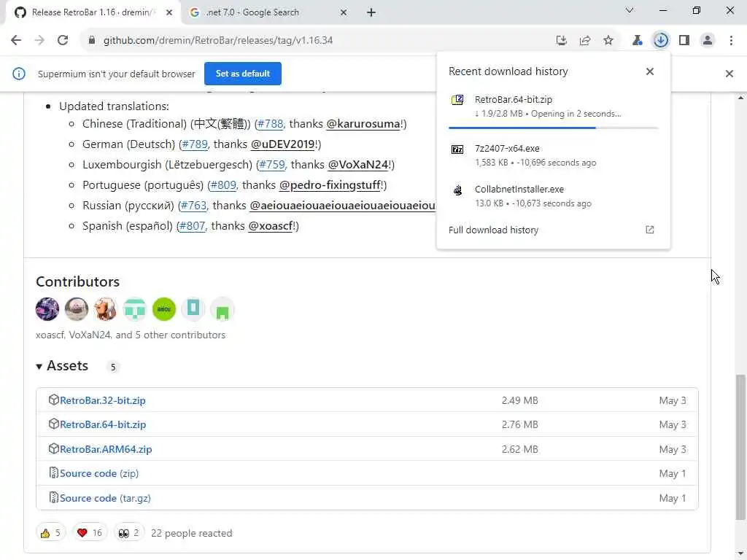The image size is (747, 560).
Task: Download Source code (zip)
Action: click(99, 474)
